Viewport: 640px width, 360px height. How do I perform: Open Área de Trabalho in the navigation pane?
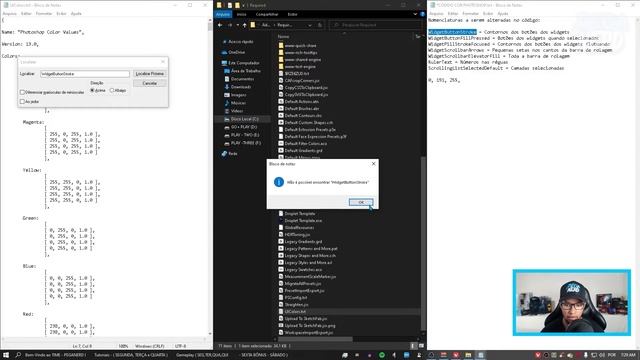pyautogui.click(x=245, y=71)
